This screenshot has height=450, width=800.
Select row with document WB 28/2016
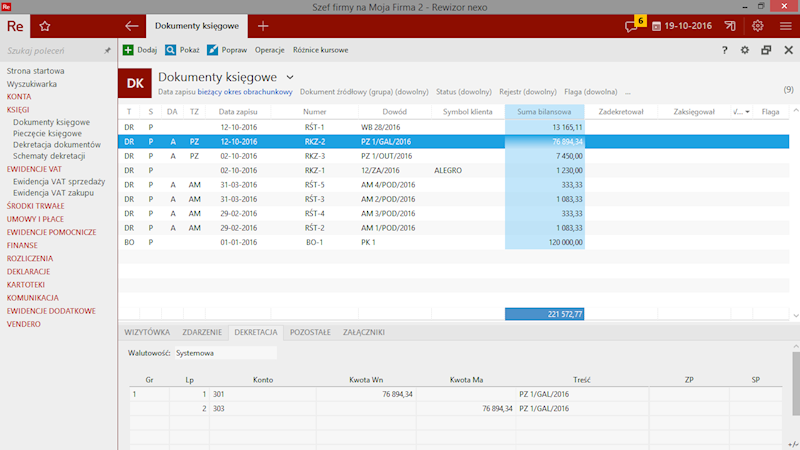(x=454, y=127)
